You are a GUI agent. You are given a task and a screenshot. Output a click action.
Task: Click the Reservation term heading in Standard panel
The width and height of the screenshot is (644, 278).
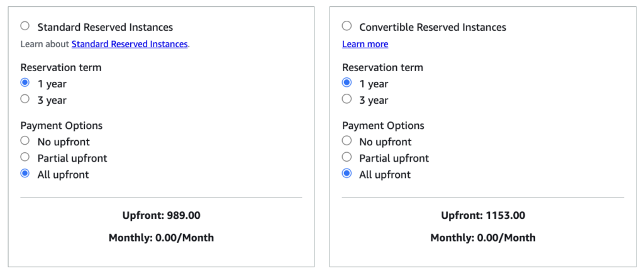(x=61, y=67)
